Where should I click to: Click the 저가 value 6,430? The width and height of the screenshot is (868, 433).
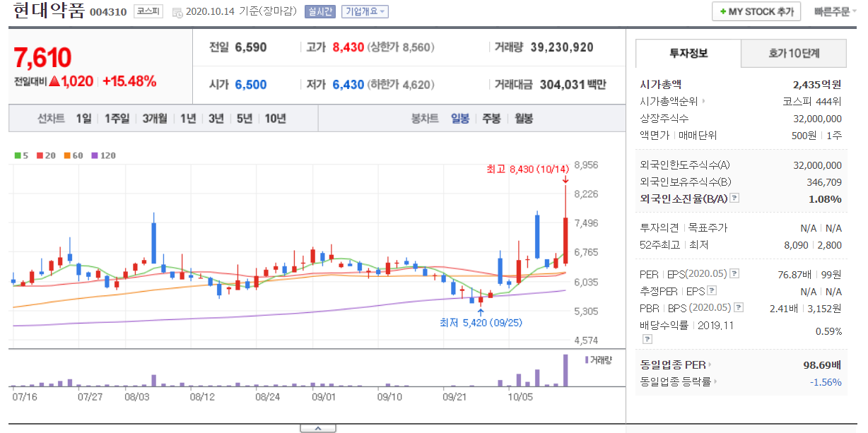point(348,85)
